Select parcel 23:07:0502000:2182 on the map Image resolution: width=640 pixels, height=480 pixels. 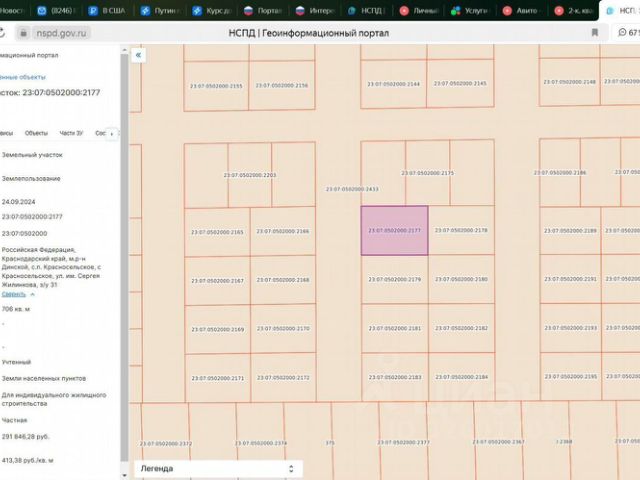(x=461, y=328)
